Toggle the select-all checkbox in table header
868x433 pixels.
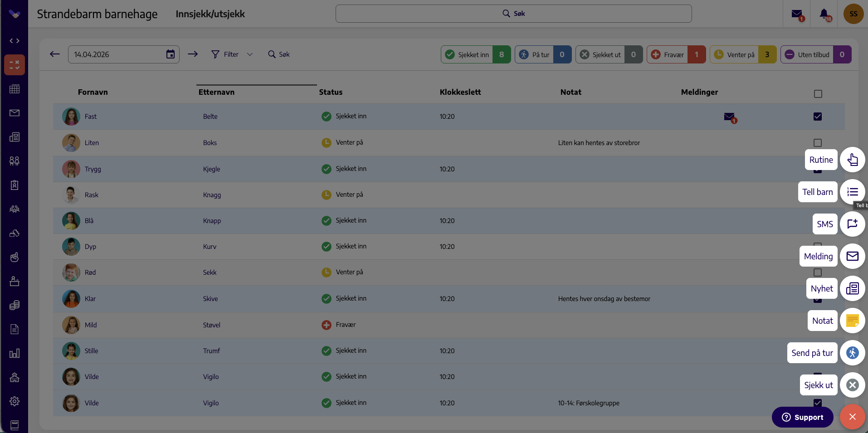(818, 94)
